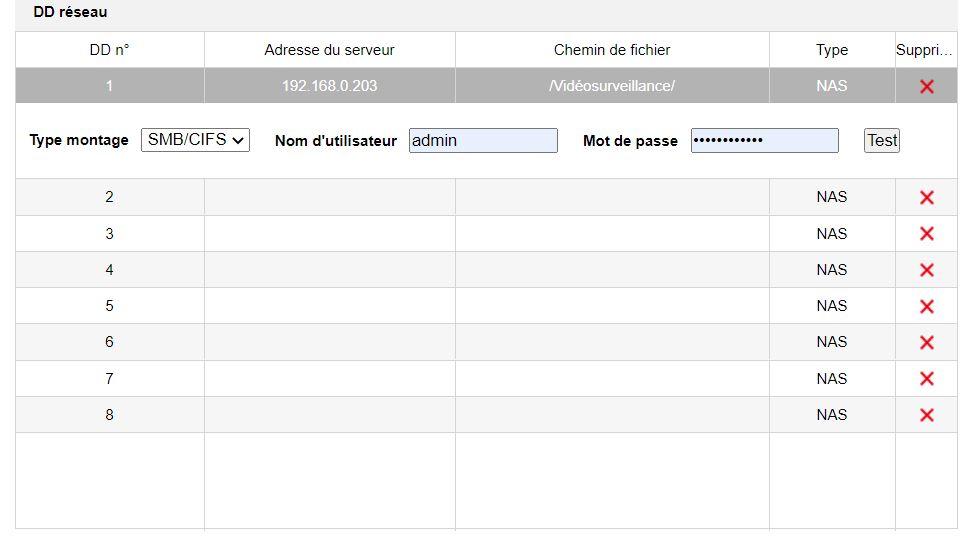
Task: Click the delete icon for disk 4
Action: 926,270
